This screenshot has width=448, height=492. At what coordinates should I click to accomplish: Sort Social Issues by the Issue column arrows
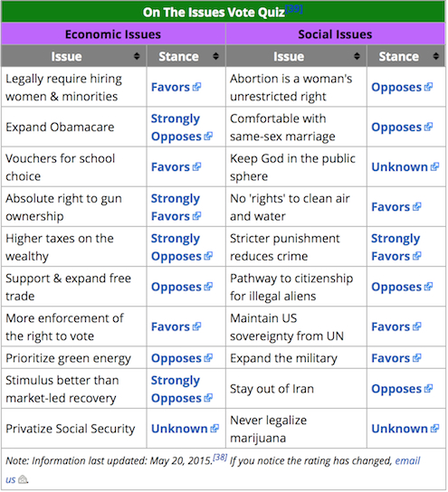coord(357,56)
